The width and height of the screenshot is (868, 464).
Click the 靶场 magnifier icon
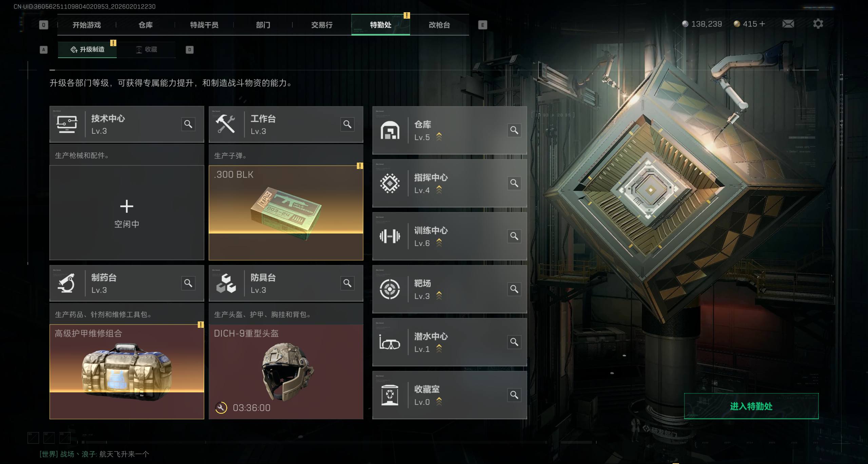[x=514, y=289]
